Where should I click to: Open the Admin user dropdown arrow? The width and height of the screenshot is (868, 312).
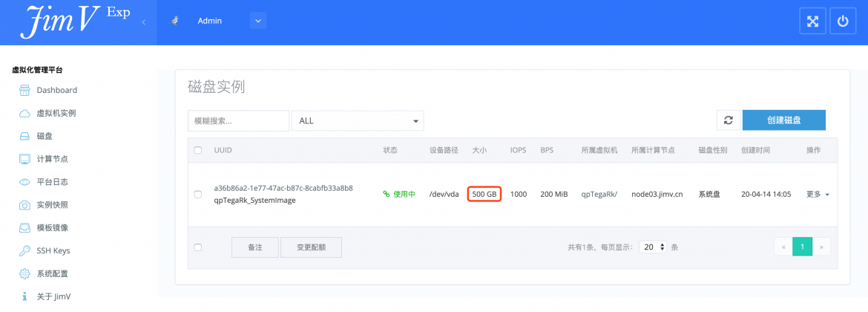pos(258,21)
